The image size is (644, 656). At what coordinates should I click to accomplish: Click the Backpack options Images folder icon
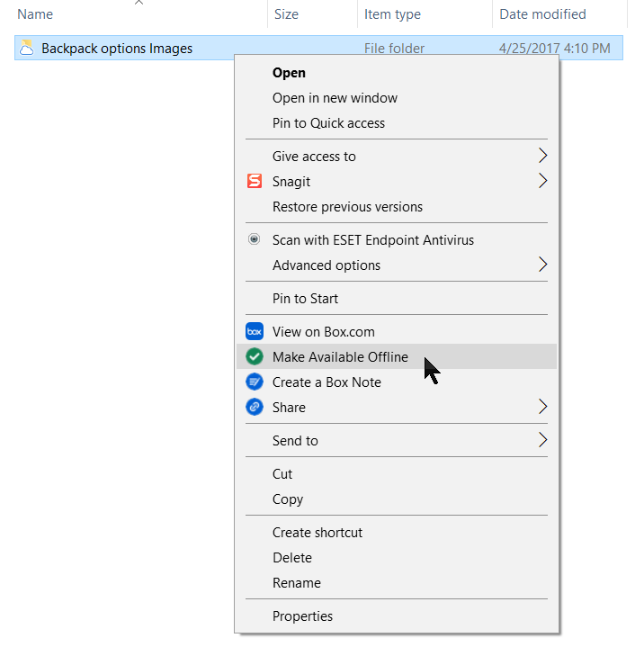point(27,48)
